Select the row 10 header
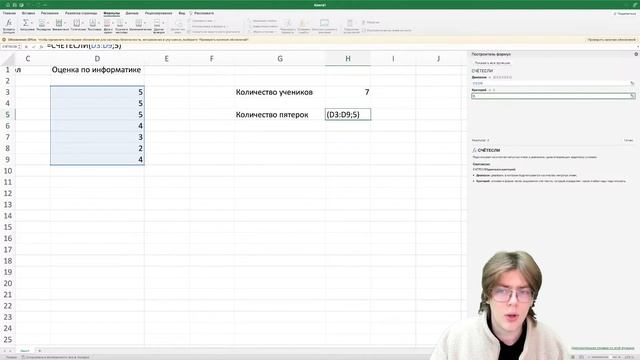Image resolution: width=640 pixels, height=360 pixels. point(8,171)
